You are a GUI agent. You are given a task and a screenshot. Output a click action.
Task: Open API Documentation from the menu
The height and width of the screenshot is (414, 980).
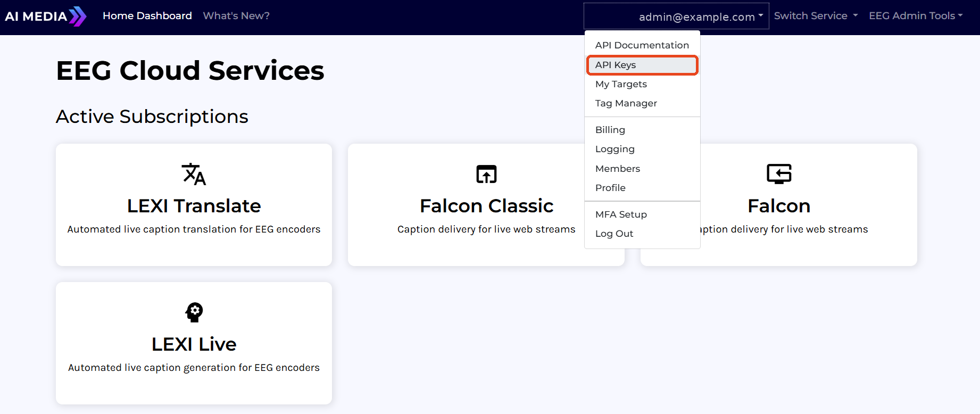(x=642, y=45)
